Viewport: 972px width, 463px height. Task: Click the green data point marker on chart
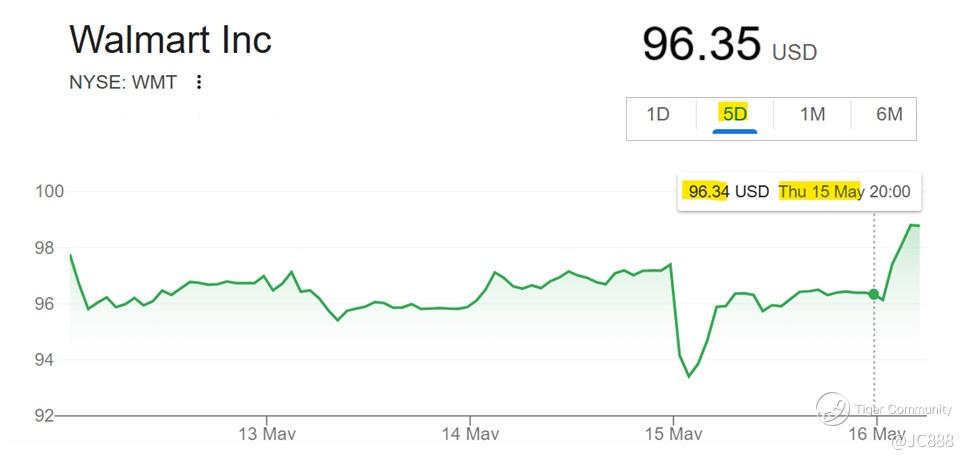pos(873,294)
